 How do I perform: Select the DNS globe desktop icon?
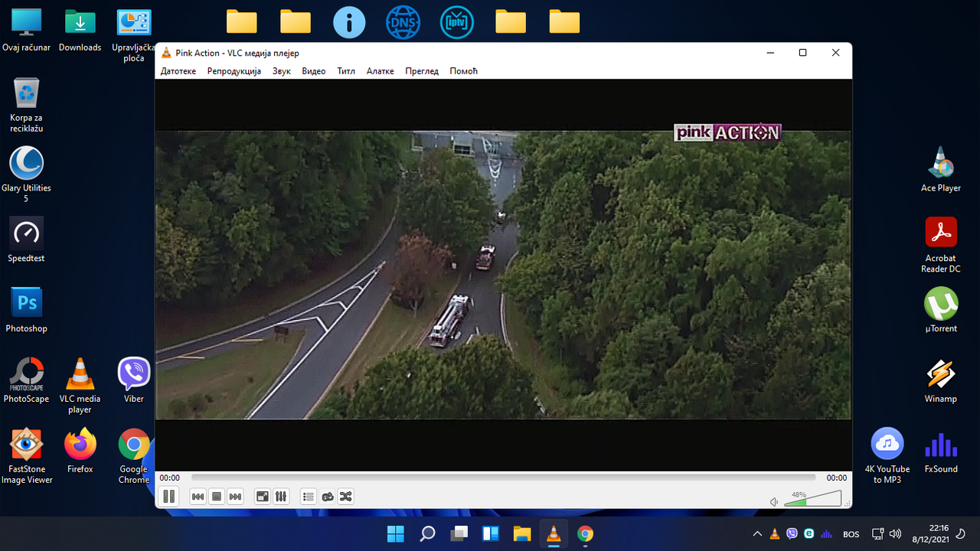pyautogui.click(x=403, y=23)
